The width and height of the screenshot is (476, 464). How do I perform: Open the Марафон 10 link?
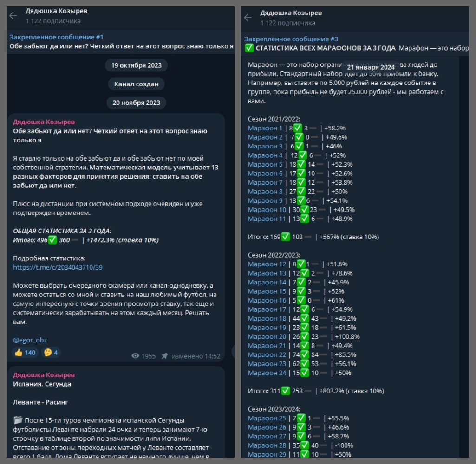(x=267, y=210)
